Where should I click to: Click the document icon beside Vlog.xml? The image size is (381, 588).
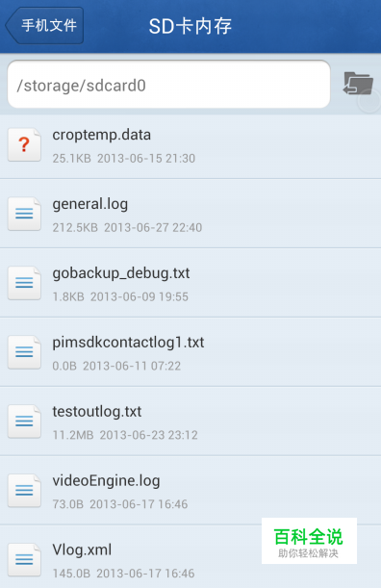(24, 560)
